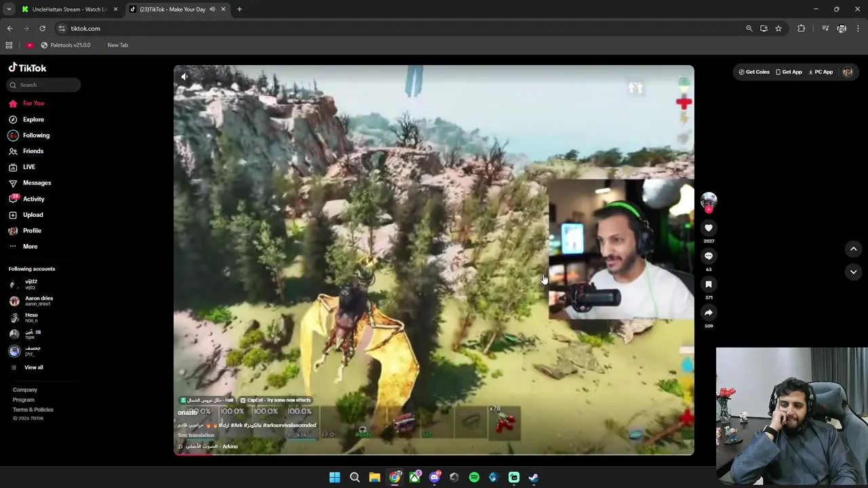Open the LIVE section
Viewport: 868px width, 488px height.
pyautogui.click(x=22, y=167)
